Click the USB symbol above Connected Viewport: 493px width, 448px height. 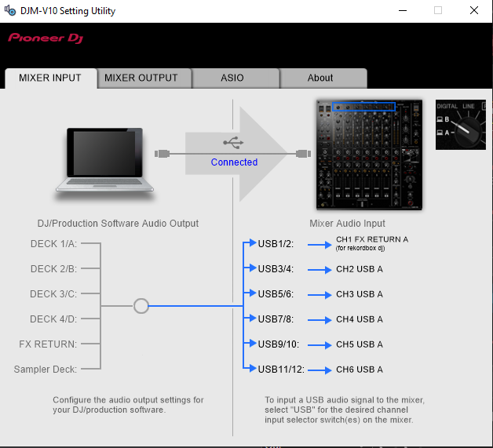(233, 142)
